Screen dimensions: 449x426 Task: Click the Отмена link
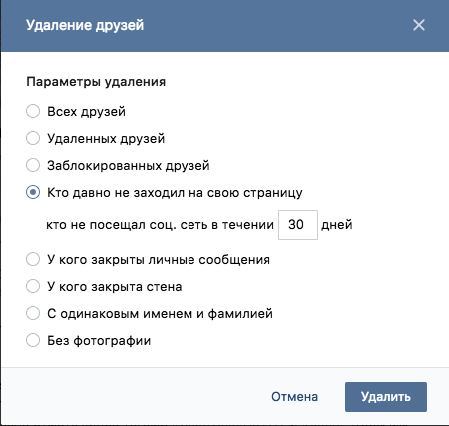pos(294,397)
